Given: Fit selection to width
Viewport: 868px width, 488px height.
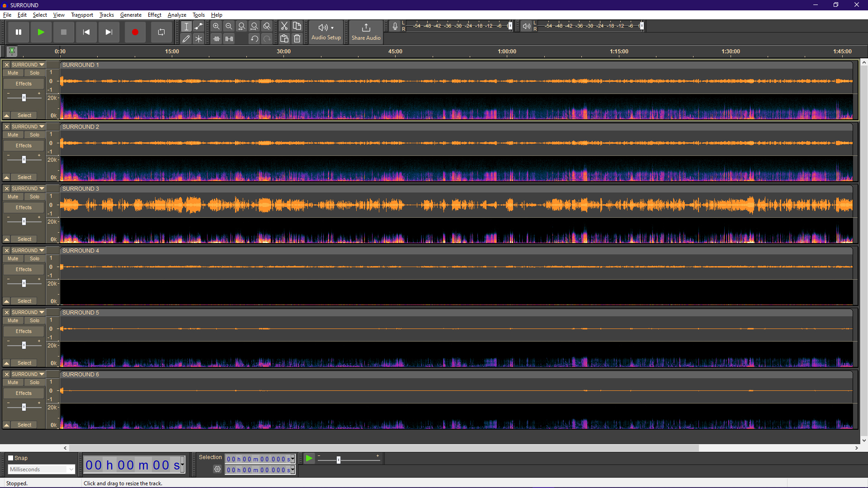Looking at the screenshot, I should [x=242, y=26].
